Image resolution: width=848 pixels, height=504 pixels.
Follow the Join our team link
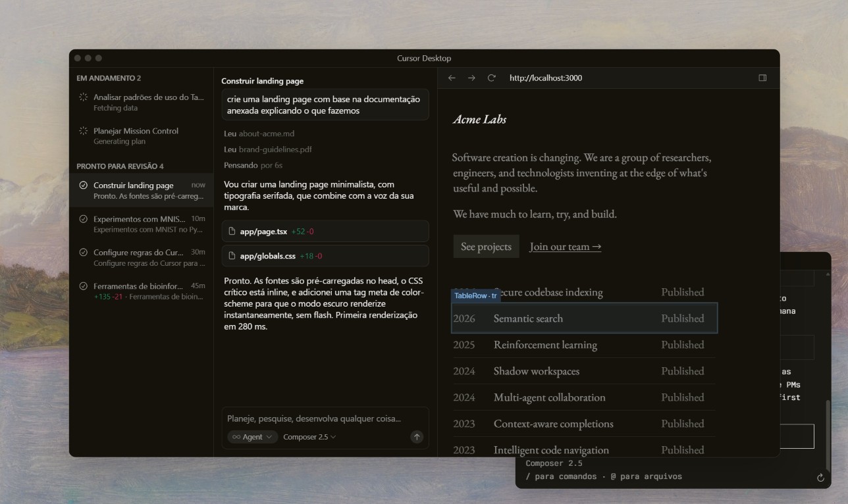point(566,247)
